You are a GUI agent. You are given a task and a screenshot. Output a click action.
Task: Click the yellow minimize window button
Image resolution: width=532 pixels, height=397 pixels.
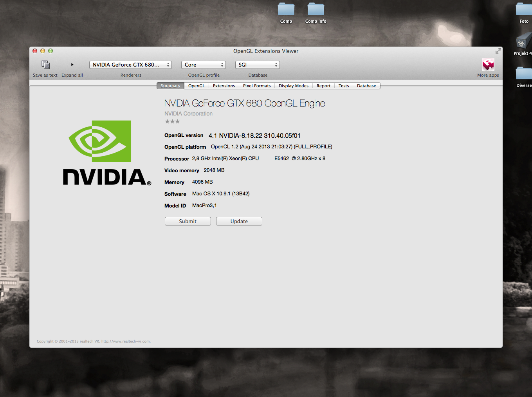43,51
